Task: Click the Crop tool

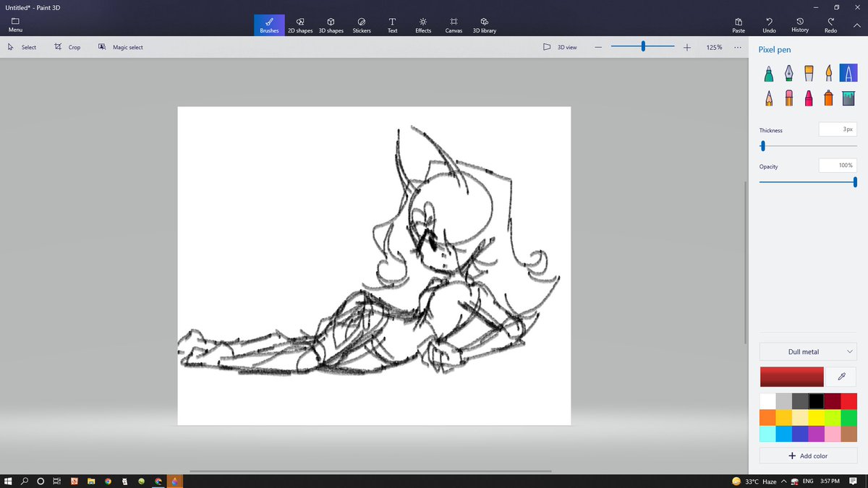Action: (67, 47)
